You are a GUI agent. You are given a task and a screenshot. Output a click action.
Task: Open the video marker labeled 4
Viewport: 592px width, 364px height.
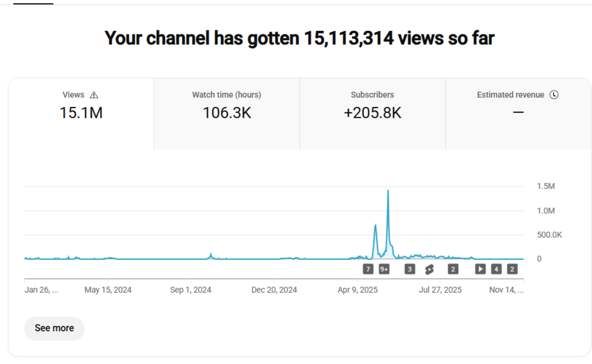coord(496,269)
